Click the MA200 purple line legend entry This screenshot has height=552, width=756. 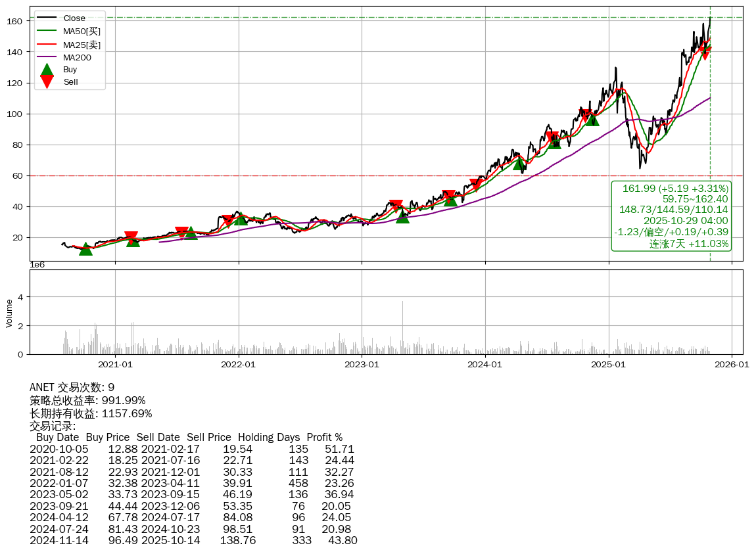(x=77, y=57)
